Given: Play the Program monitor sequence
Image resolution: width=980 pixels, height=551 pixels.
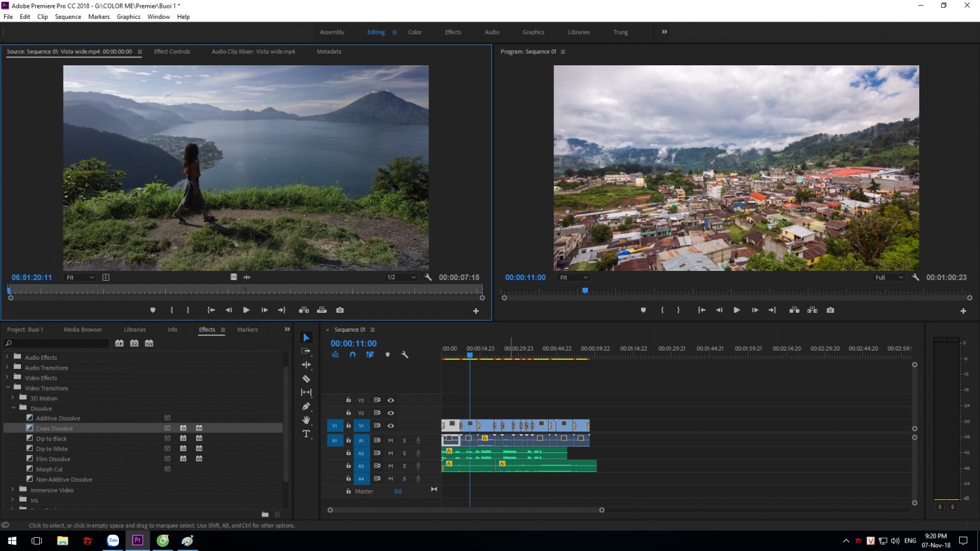Looking at the screenshot, I should pos(736,310).
